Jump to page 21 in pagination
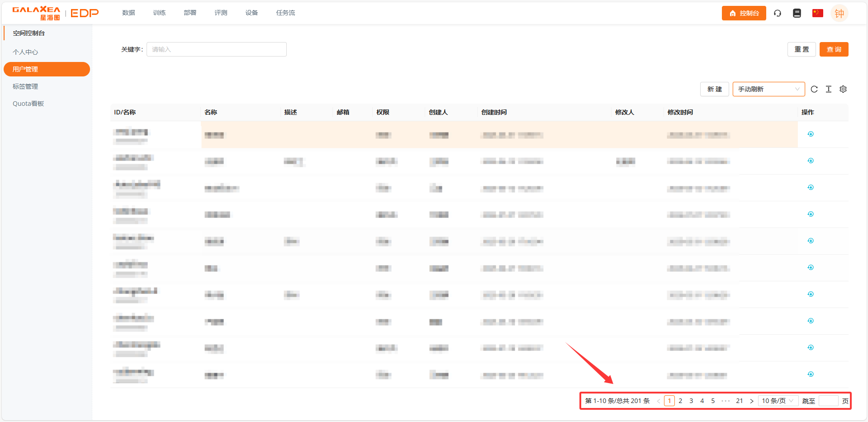This screenshot has height=422, width=868. click(740, 401)
